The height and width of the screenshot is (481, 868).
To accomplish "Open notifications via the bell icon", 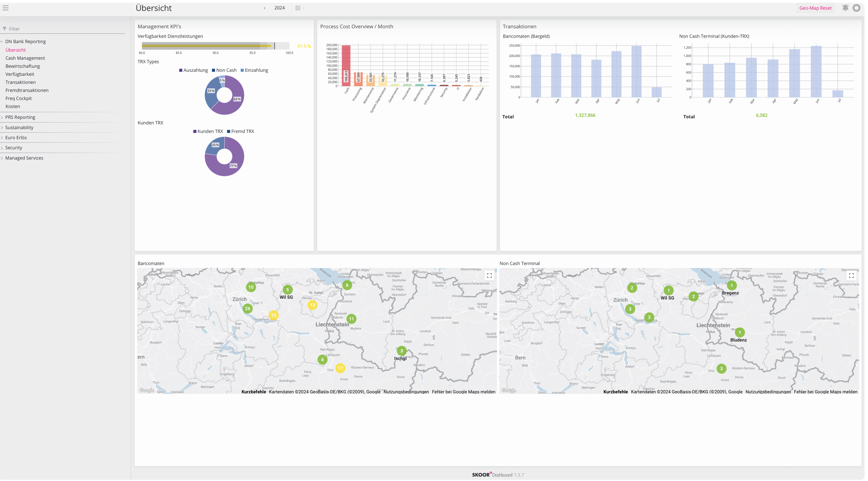I will click(x=845, y=8).
